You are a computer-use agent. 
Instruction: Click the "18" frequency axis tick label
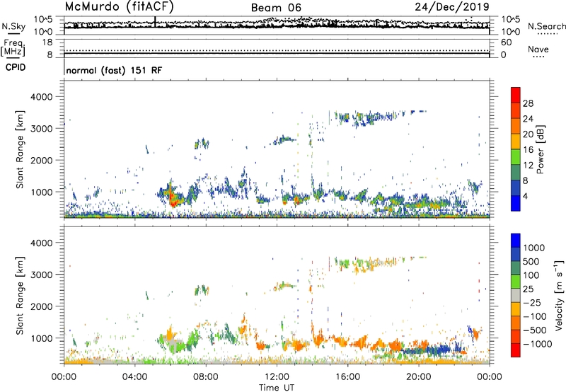click(x=47, y=42)
